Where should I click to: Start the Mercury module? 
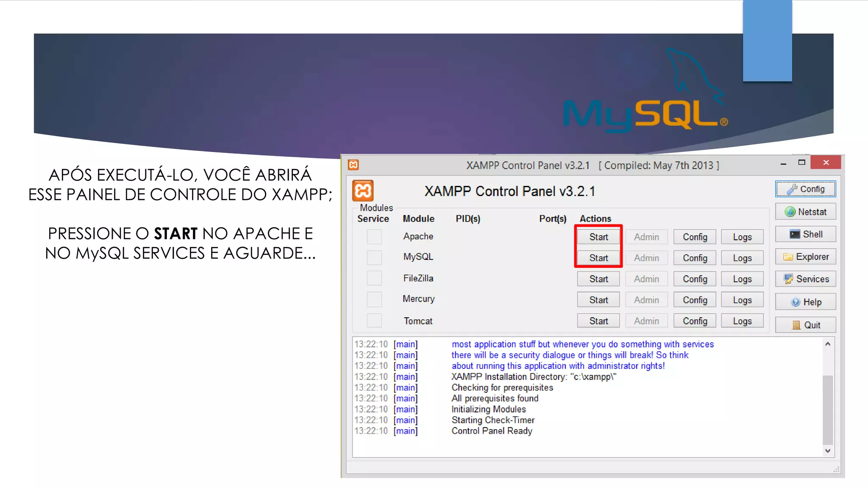tap(598, 300)
